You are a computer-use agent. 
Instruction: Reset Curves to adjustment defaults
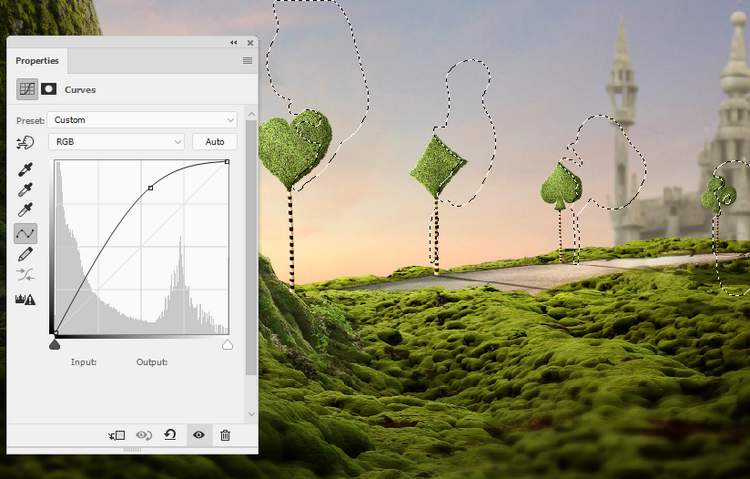(x=170, y=435)
